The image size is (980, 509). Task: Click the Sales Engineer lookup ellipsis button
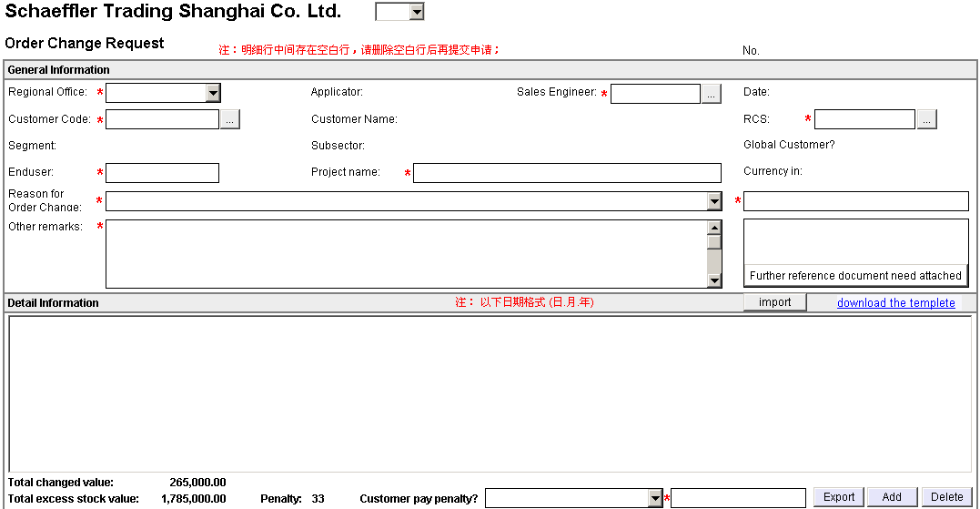(x=711, y=93)
